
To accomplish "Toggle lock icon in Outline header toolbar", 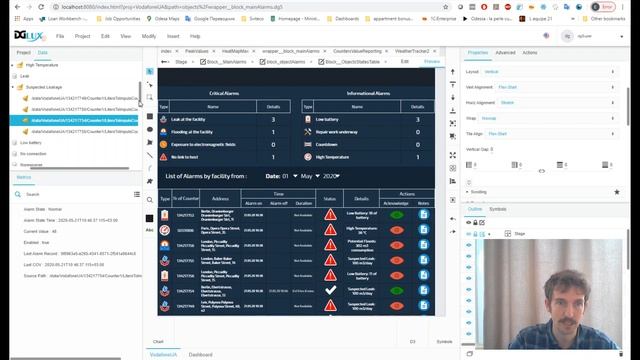I will tap(475, 222).
